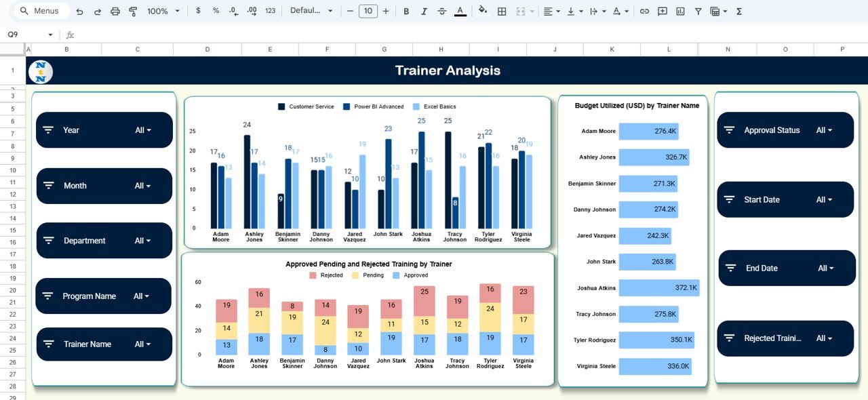Open the Create a filter icon
Image resolution: width=868 pixels, height=400 pixels.
[x=698, y=11]
